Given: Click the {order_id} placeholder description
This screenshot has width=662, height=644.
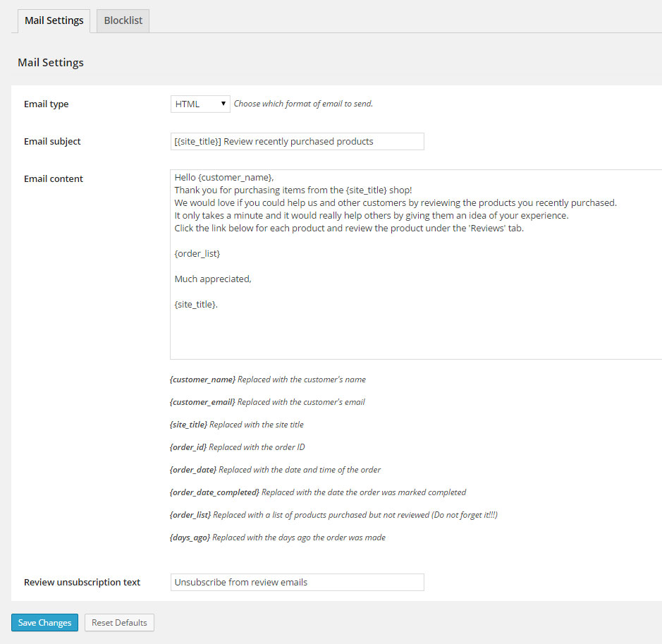Looking at the screenshot, I should tap(237, 447).
